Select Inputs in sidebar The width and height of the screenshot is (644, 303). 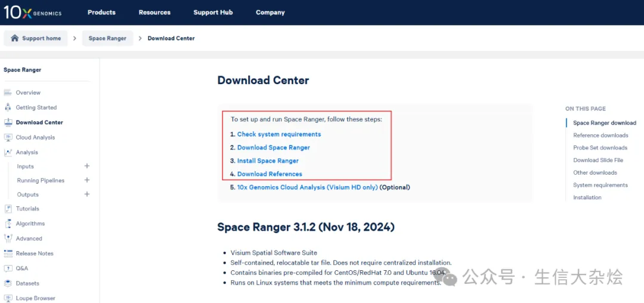(x=26, y=166)
